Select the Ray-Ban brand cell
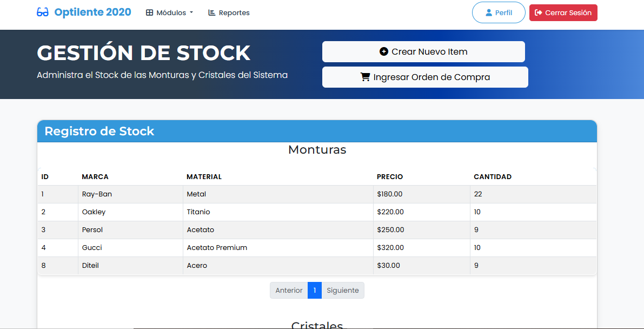This screenshot has height=329, width=644. click(130, 194)
